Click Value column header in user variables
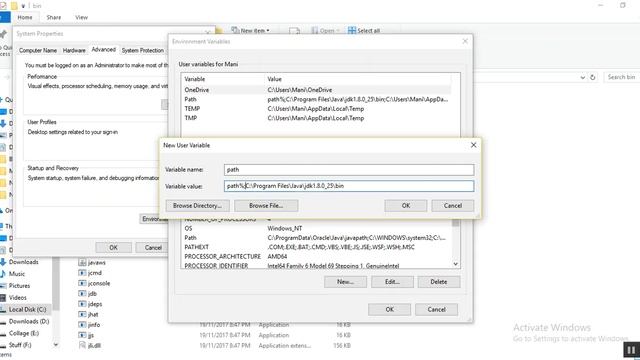The height and width of the screenshot is (360, 640). click(358, 79)
